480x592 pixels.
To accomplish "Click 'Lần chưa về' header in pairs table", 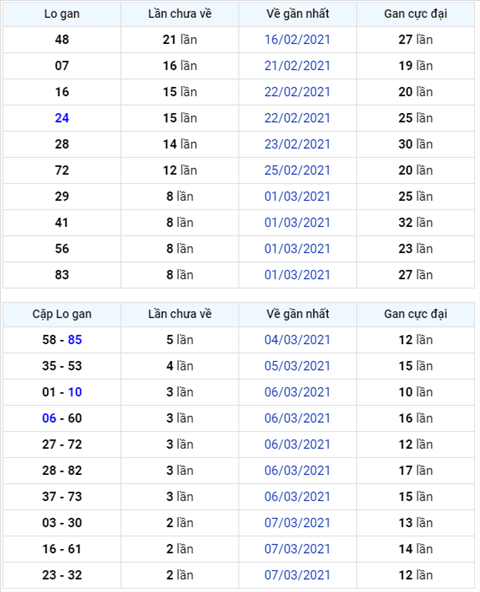I will coord(180,314).
